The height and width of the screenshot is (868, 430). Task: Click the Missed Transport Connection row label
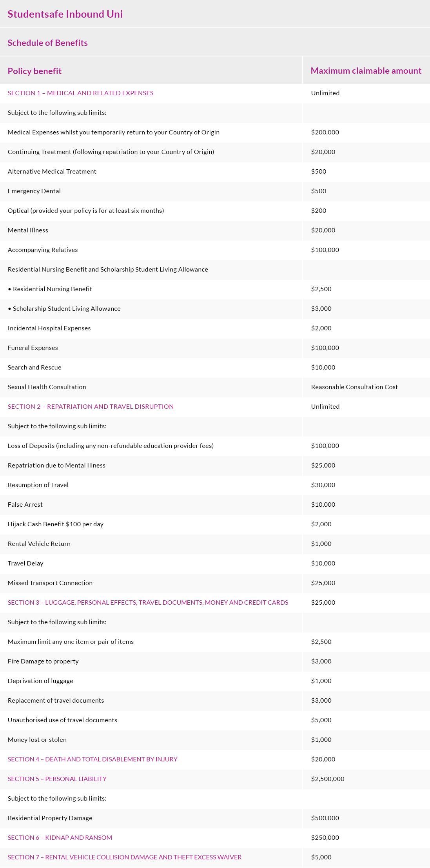[x=50, y=583]
